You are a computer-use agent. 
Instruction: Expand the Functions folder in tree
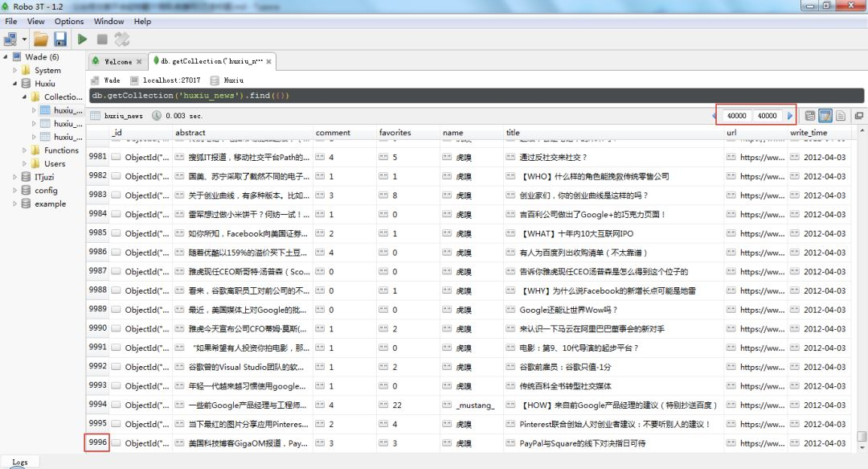click(x=24, y=150)
